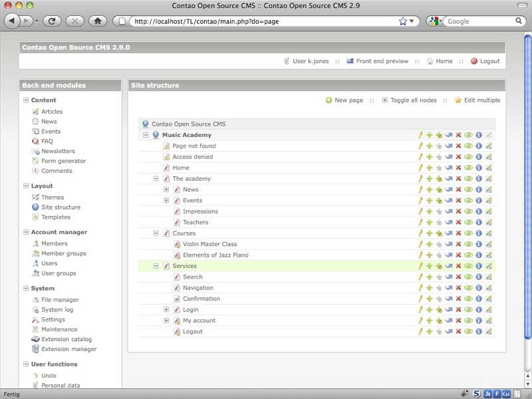Toggle visibility eye of Page not found
The height and width of the screenshot is (399, 532).
click(469, 146)
